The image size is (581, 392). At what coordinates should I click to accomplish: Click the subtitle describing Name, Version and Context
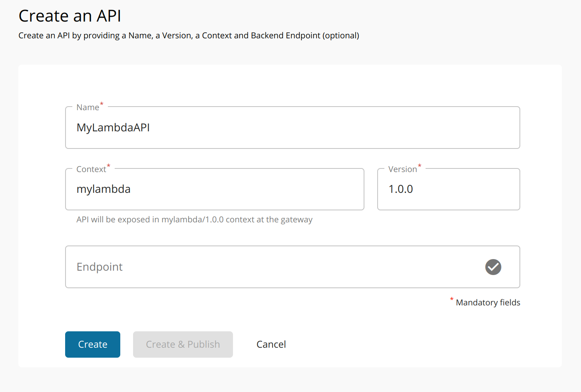coord(188,35)
